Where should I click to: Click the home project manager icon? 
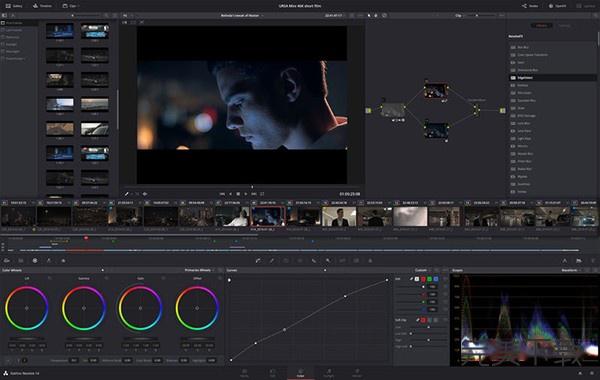point(580,373)
